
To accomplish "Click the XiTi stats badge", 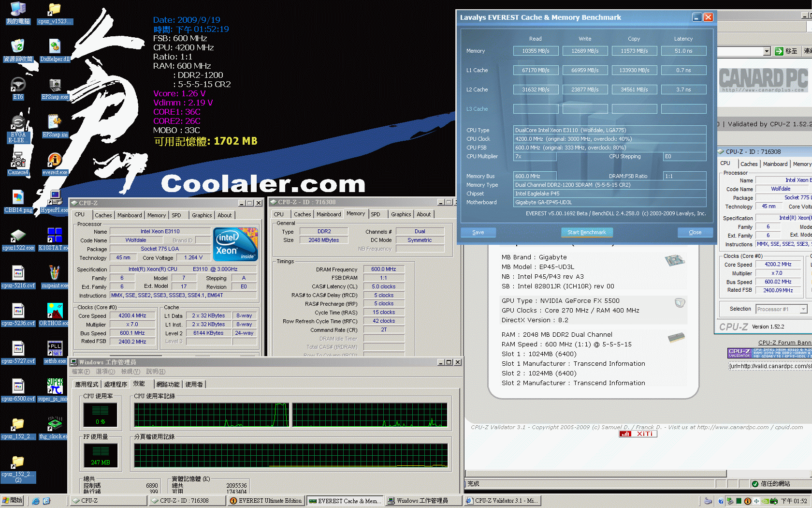I will (638, 434).
